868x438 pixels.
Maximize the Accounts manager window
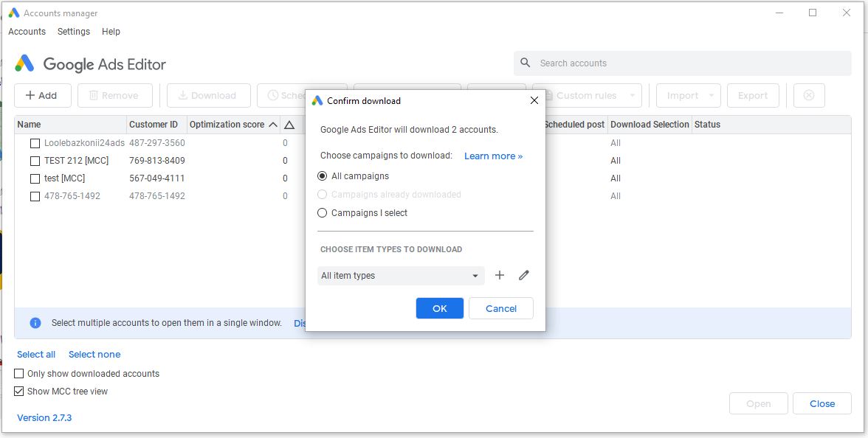click(x=813, y=13)
